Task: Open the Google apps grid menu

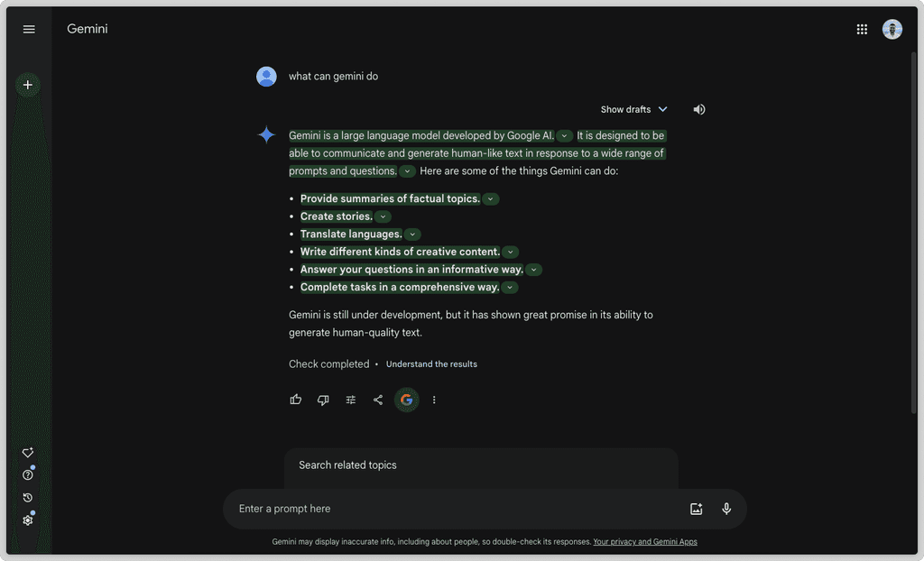Action: tap(862, 28)
